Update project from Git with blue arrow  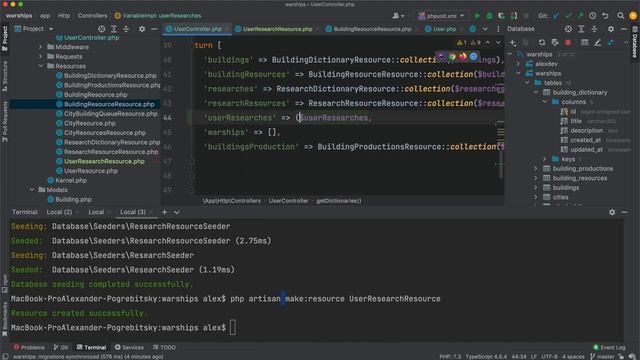(556, 16)
